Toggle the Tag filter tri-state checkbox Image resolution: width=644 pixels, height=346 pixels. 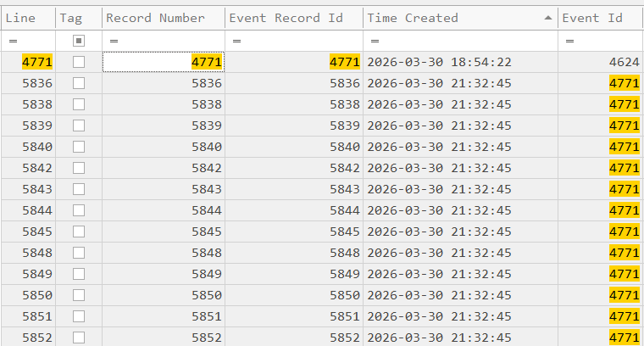tap(79, 41)
